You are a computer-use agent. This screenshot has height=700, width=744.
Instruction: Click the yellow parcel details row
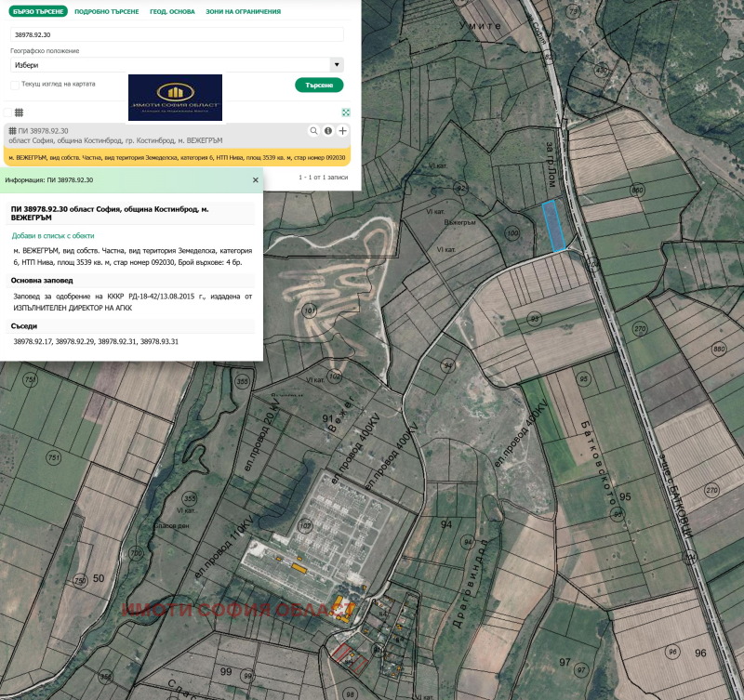(177, 157)
